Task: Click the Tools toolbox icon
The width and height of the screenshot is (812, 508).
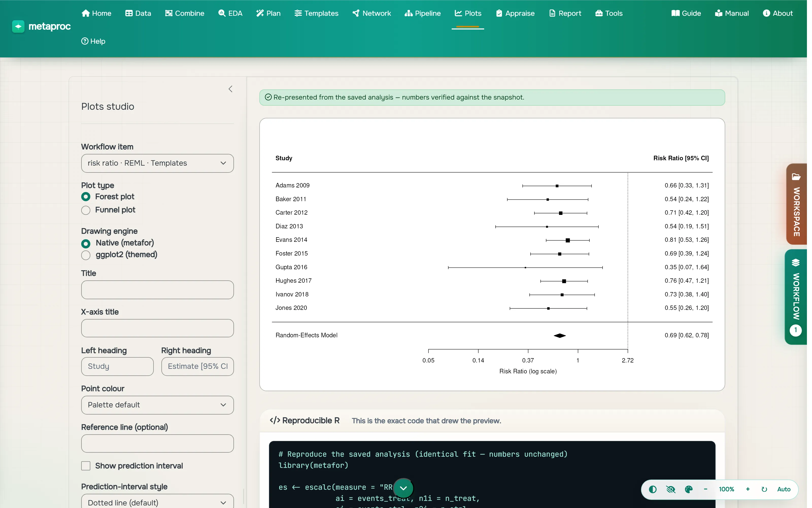Action: point(599,13)
